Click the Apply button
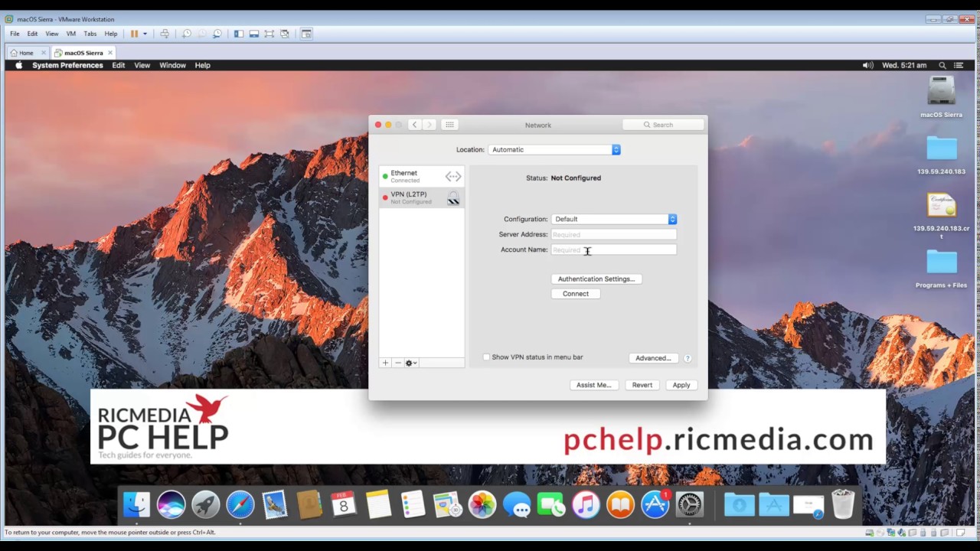 (681, 385)
